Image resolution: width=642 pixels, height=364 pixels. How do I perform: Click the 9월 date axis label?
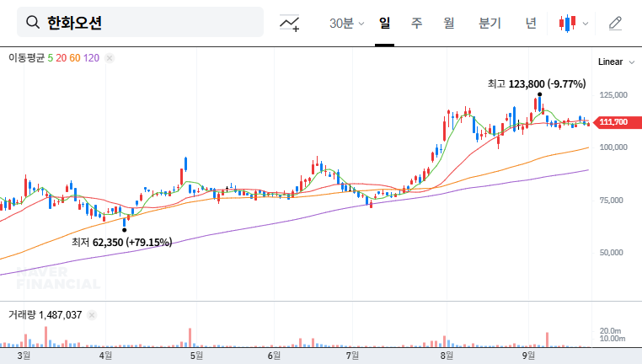click(x=528, y=356)
